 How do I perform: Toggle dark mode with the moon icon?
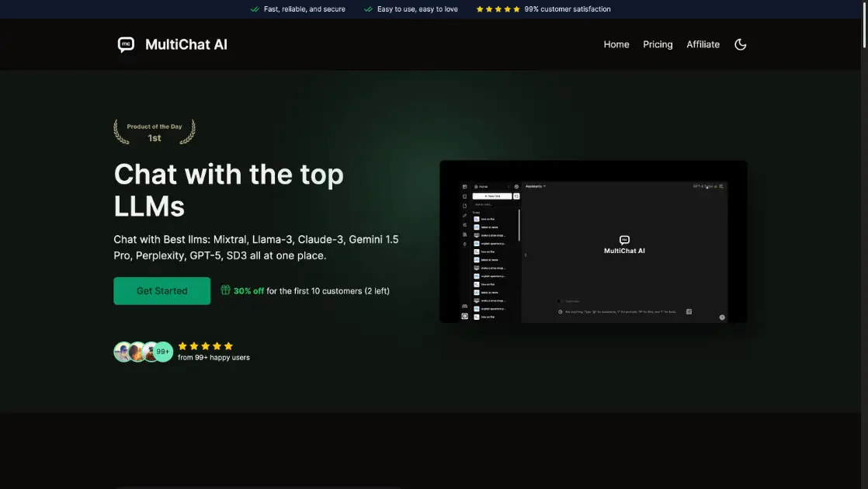740,44
